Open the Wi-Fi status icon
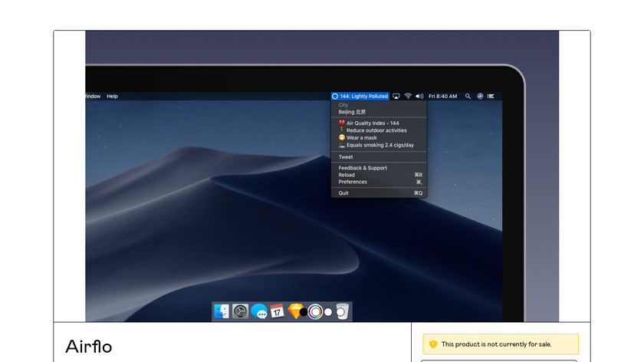 click(x=408, y=96)
